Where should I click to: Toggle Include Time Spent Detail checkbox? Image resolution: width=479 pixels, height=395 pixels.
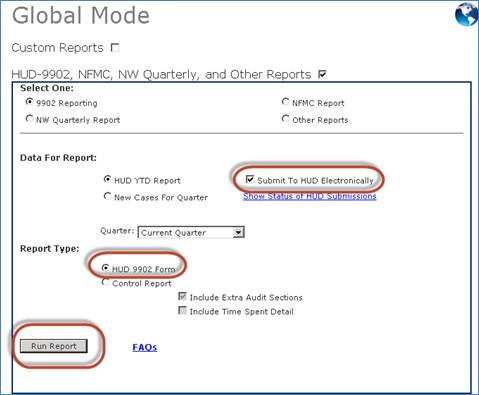[x=182, y=310]
